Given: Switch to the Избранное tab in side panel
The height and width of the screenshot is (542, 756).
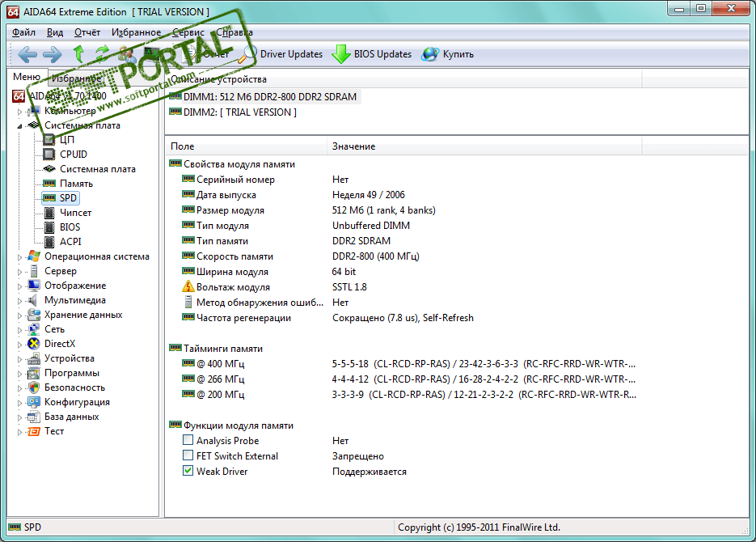Looking at the screenshot, I should (76, 78).
